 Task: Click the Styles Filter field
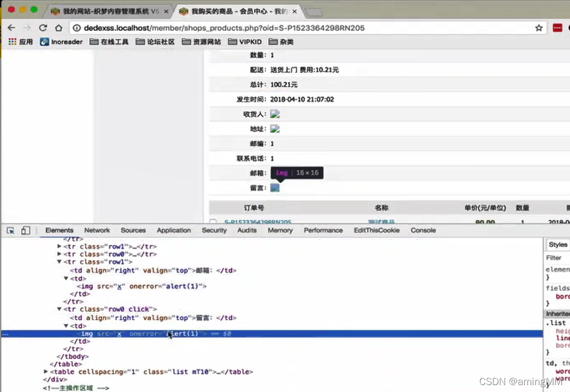point(558,258)
